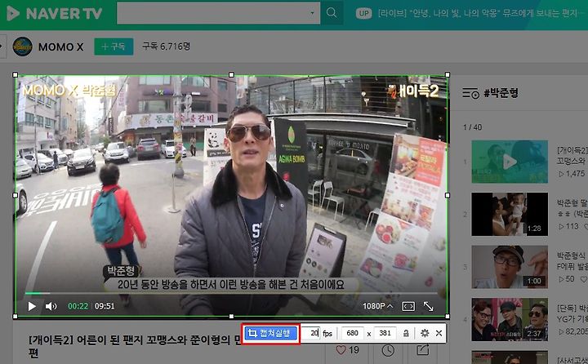Viewport: 588px width, 364px height.
Task: Click the left-middle selection resize handle
Action: 15,195
